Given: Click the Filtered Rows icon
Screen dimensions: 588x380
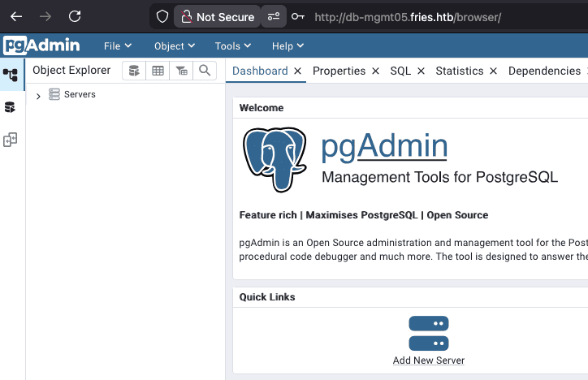Looking at the screenshot, I should click(181, 71).
